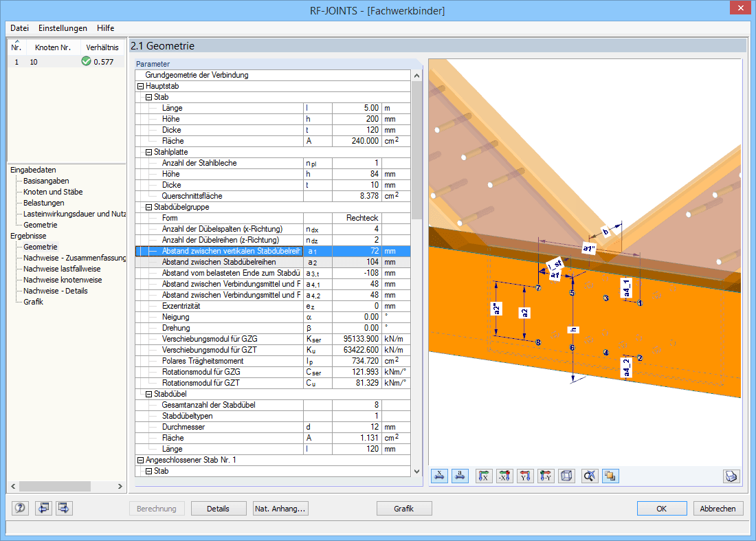This screenshot has width=756, height=541.
Task: Click the Form value Rechteck cell
Action: tap(356, 218)
